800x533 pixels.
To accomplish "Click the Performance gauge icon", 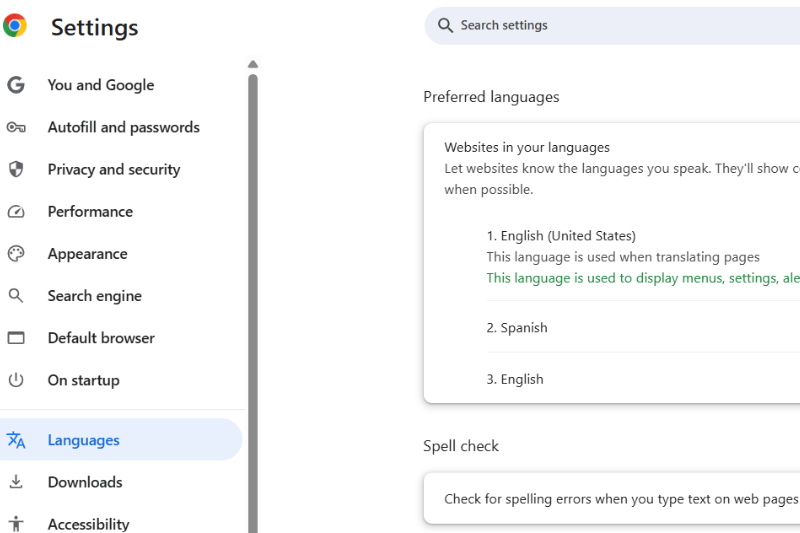I will point(16,211).
